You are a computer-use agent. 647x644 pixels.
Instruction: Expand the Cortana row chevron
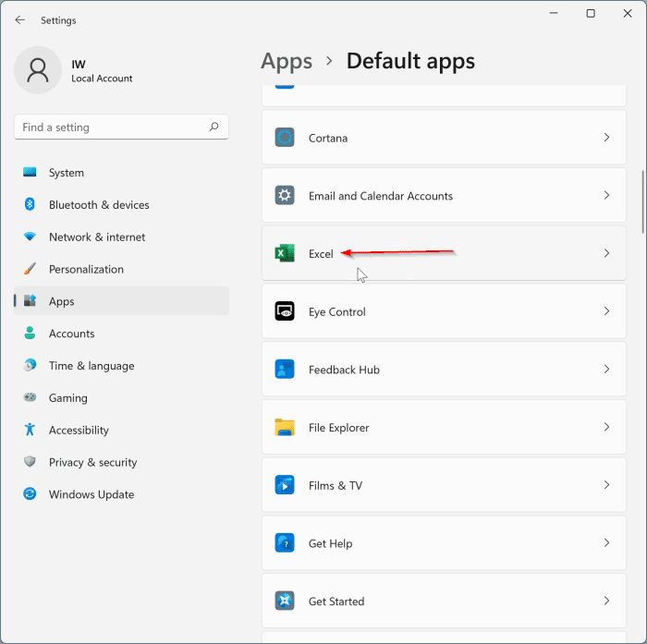pos(606,138)
